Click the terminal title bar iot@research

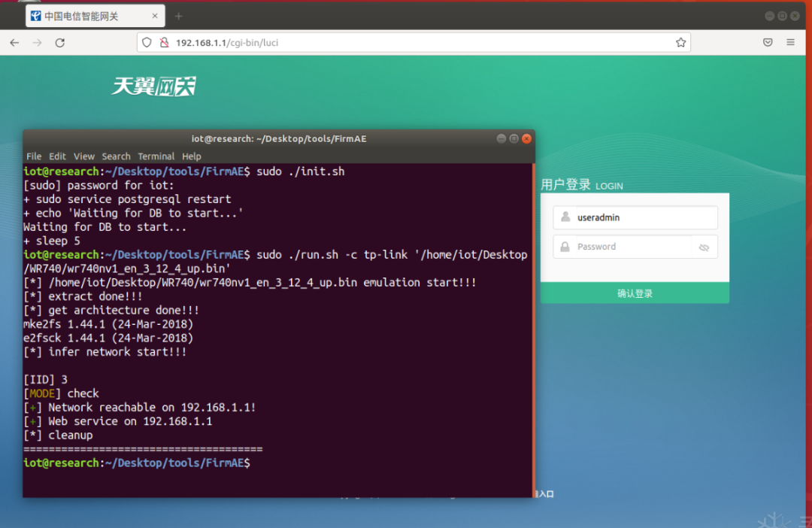coord(279,138)
